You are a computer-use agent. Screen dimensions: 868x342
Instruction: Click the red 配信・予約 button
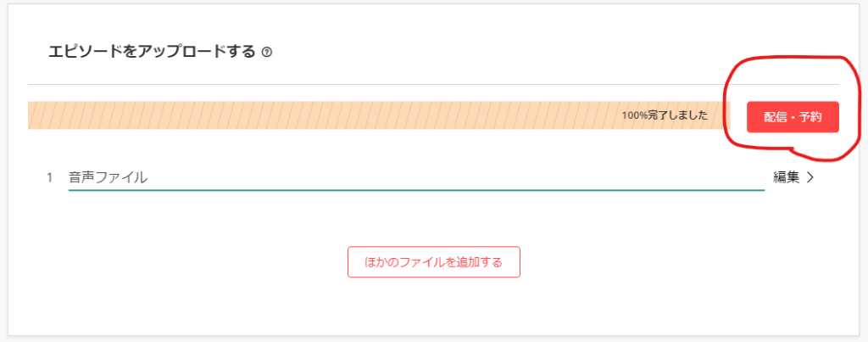tap(793, 117)
